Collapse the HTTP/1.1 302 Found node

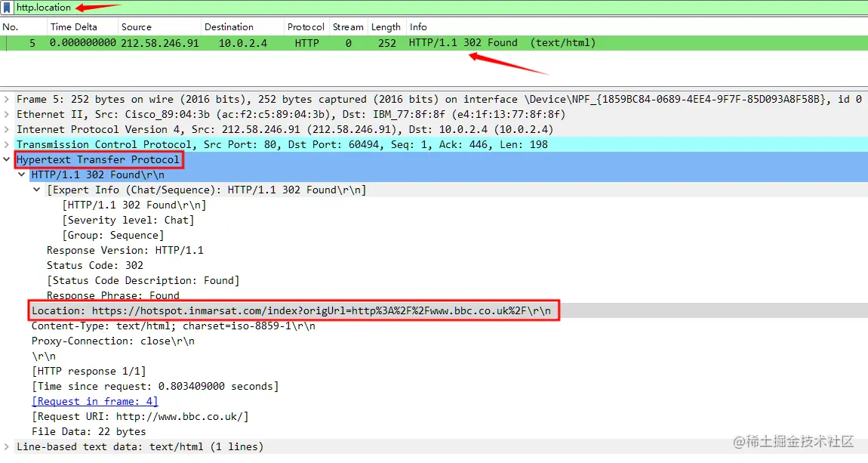click(x=22, y=174)
